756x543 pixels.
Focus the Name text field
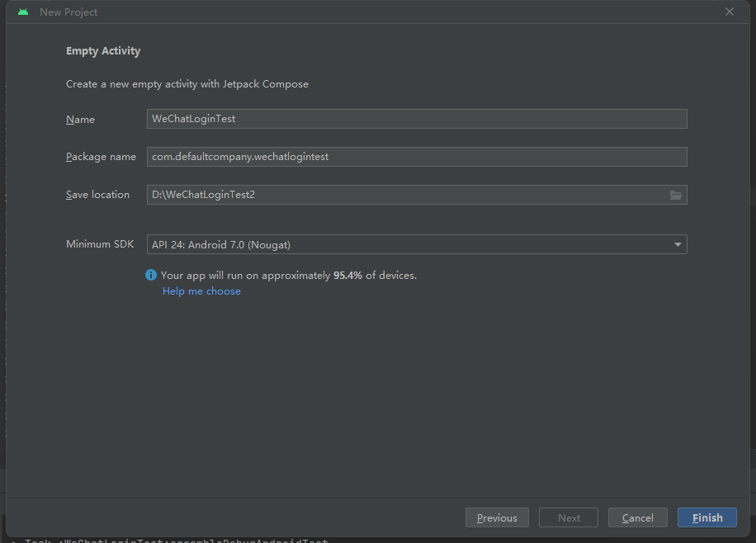(417, 119)
